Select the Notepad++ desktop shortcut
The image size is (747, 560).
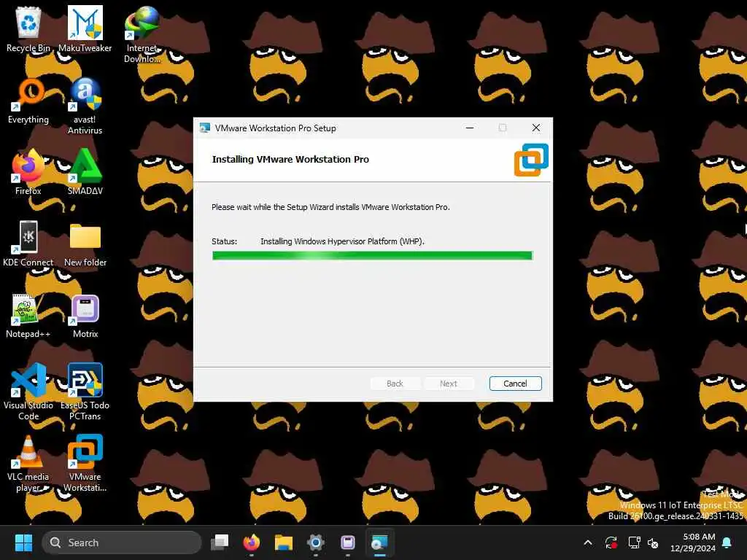pyautogui.click(x=28, y=315)
